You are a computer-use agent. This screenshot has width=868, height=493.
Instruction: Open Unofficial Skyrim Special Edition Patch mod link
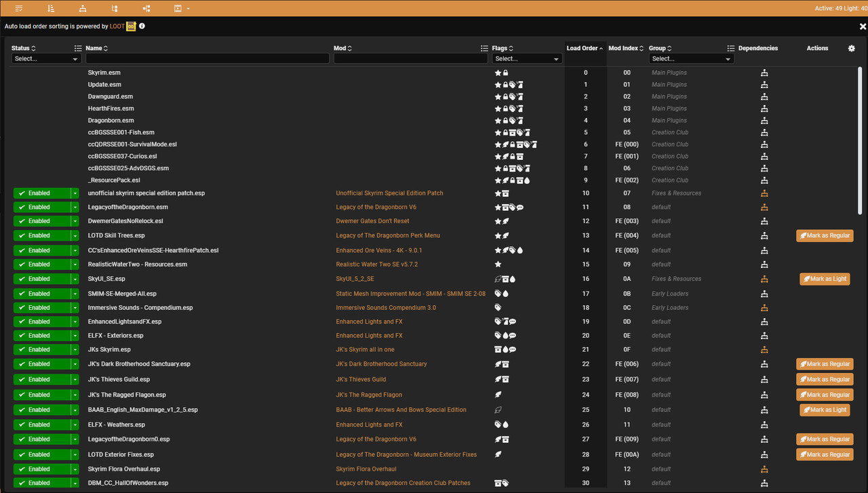tap(390, 193)
